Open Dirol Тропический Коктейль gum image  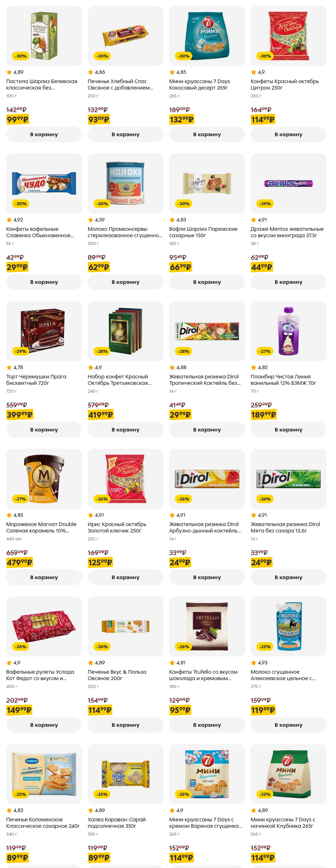coord(207,331)
